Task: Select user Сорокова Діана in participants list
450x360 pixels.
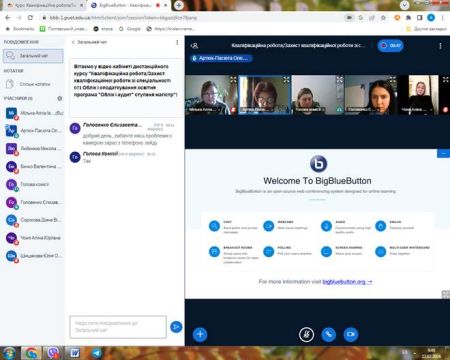Action: pos(33,220)
